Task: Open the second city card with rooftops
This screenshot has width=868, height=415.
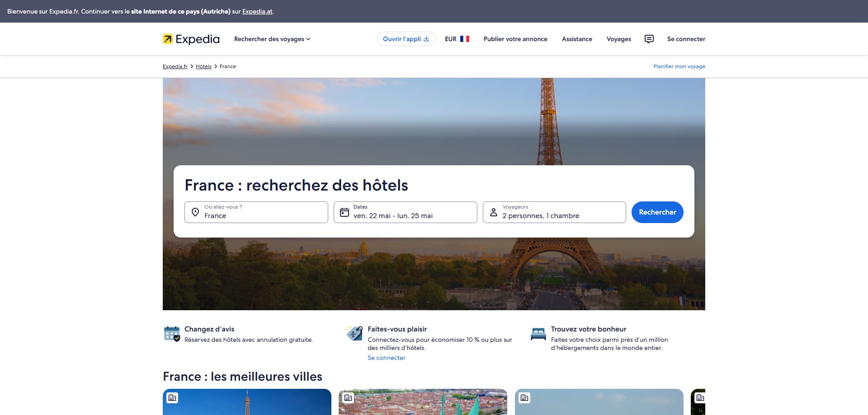Action: (423, 402)
